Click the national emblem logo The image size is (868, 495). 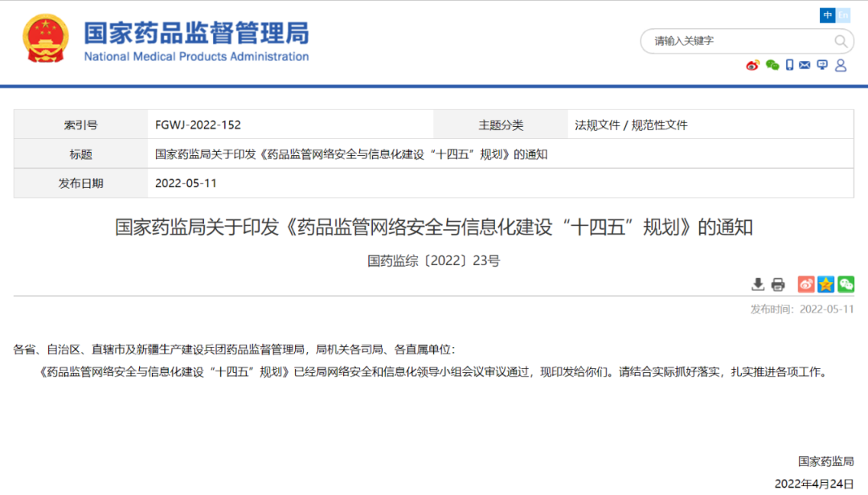[x=45, y=39]
